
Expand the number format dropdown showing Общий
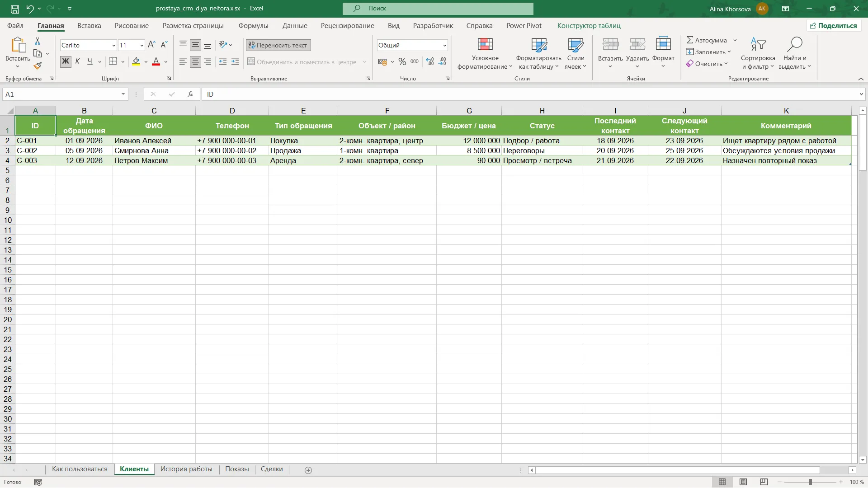click(x=444, y=45)
